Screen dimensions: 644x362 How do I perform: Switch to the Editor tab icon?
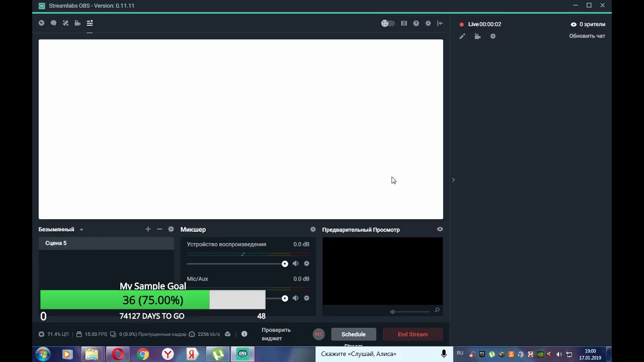click(x=90, y=23)
